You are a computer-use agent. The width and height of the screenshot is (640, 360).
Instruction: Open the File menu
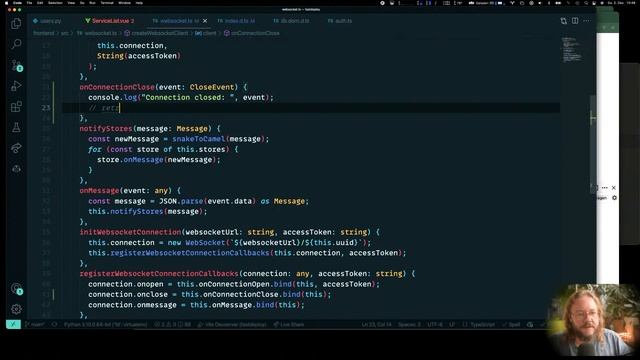(x=29, y=3)
